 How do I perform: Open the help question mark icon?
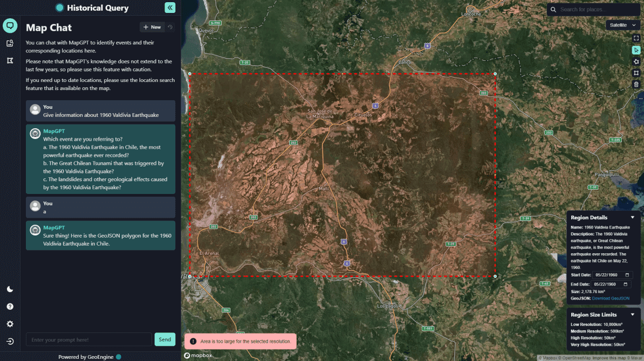click(x=10, y=307)
